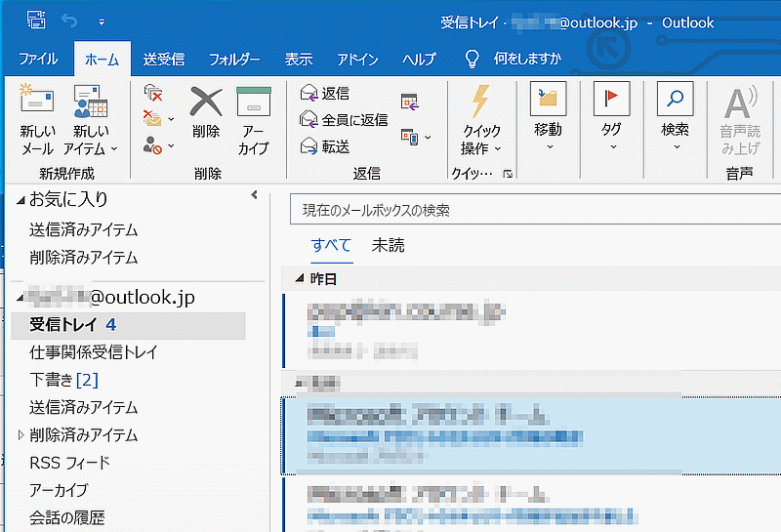Open the Drafts (下書き) folder

click(63, 380)
